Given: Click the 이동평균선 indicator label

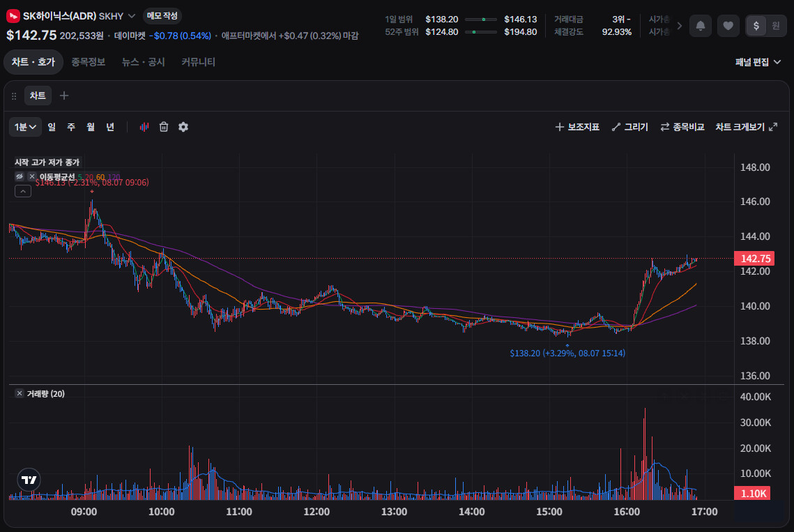Looking at the screenshot, I should [x=57, y=177].
